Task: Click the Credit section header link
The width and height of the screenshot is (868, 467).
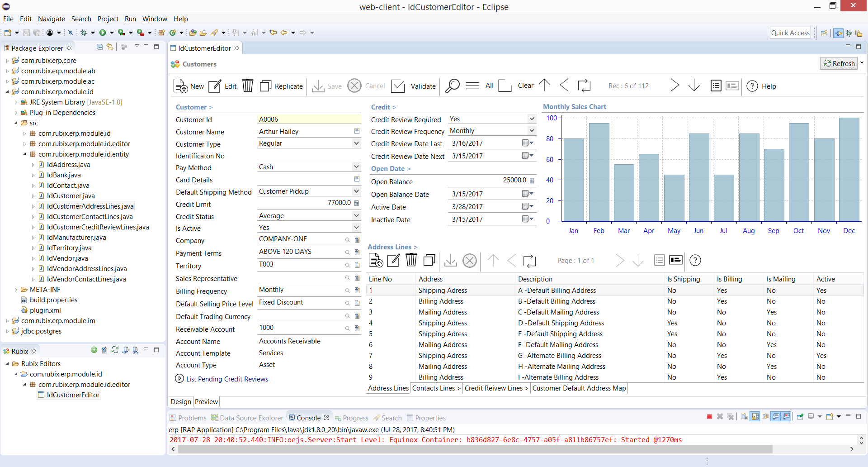Action: tap(383, 107)
